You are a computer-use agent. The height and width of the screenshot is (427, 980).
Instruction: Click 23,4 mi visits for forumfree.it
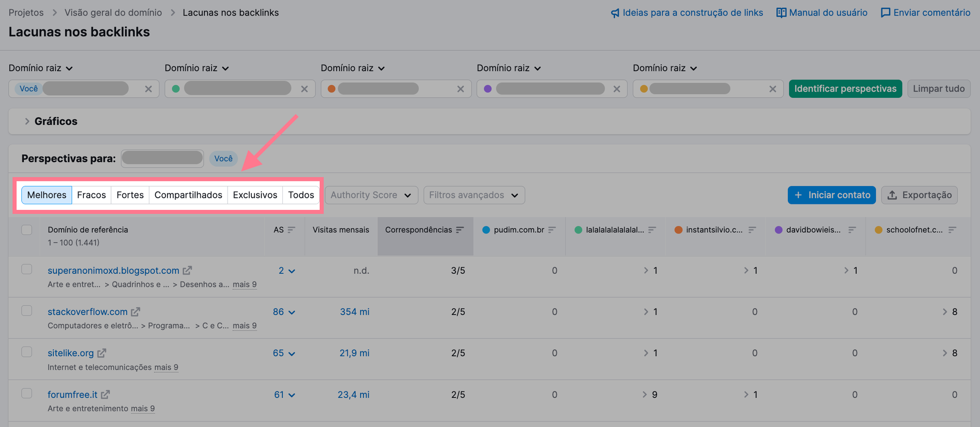[x=353, y=395]
